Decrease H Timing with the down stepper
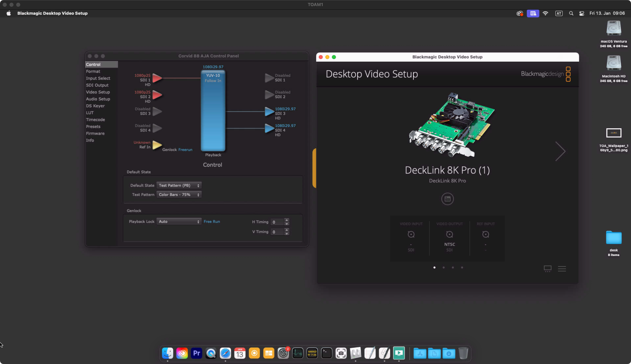631x364 pixels. tap(287, 224)
